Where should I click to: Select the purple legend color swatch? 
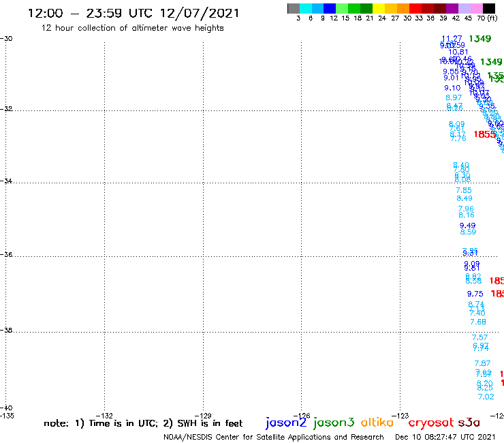[x=452, y=8]
